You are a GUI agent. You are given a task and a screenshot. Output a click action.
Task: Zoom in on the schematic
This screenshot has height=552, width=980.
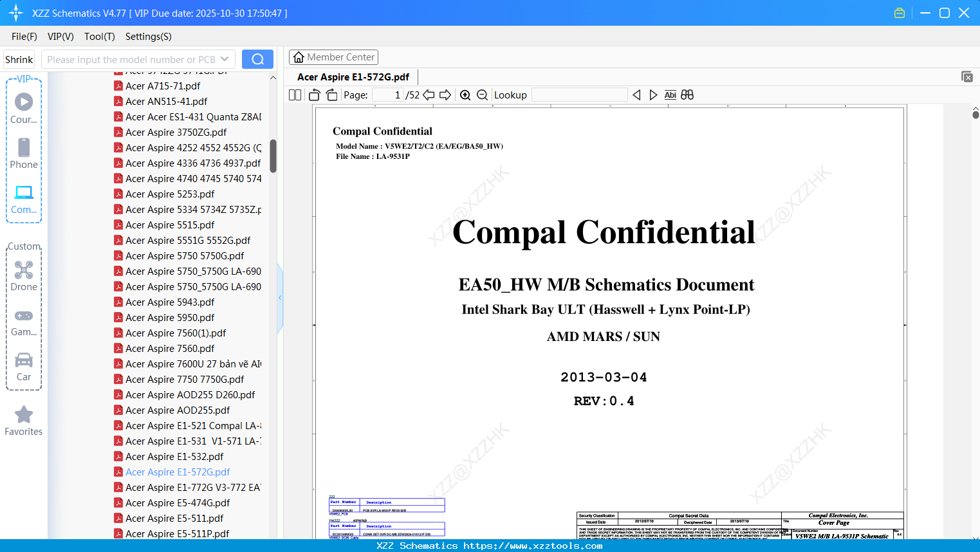(x=465, y=95)
